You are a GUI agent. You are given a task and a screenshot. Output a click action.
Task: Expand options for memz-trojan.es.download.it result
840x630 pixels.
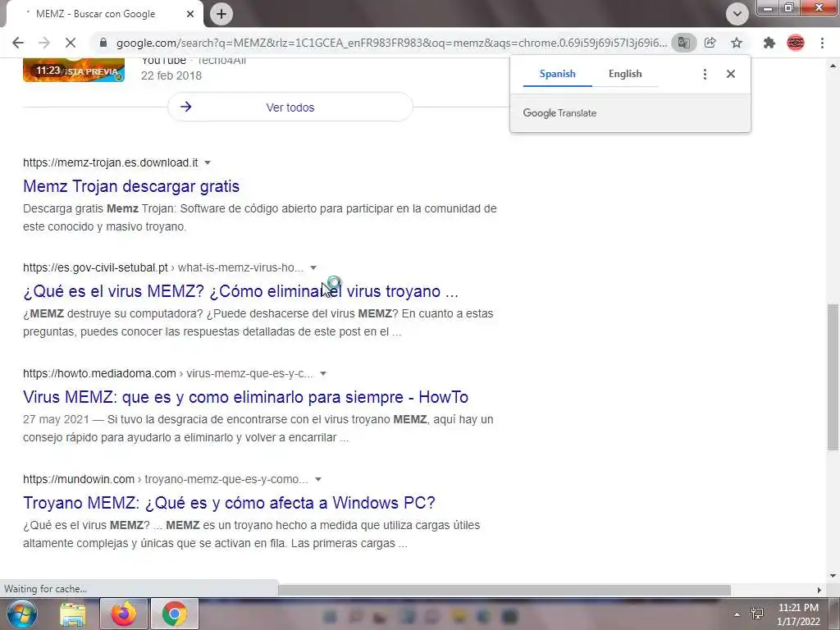[208, 163]
